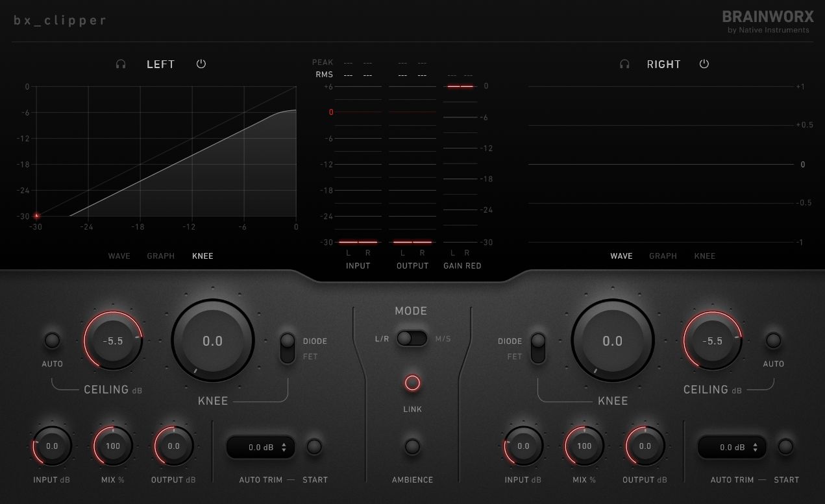Click the GAIN RED meter
The image size is (825, 504).
(460, 164)
